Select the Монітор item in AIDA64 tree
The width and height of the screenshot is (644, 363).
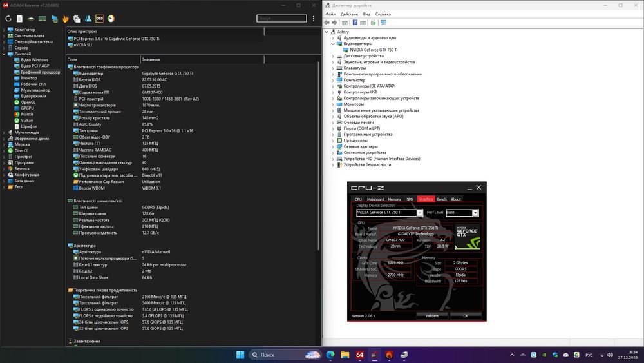29,78
